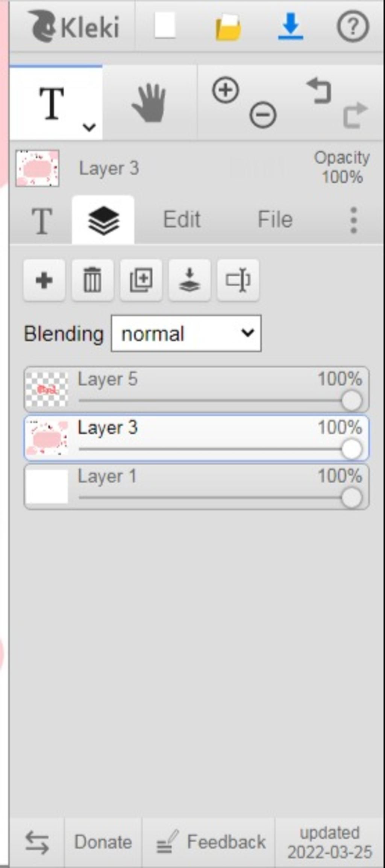Switch to the Edit tab
This screenshot has height=868, width=385.
click(182, 219)
